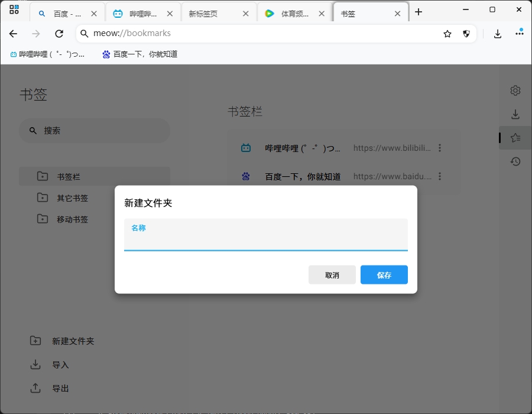The width and height of the screenshot is (532, 414).
Task: Click 新建文件夹 in the sidebar
Action: tap(62, 341)
